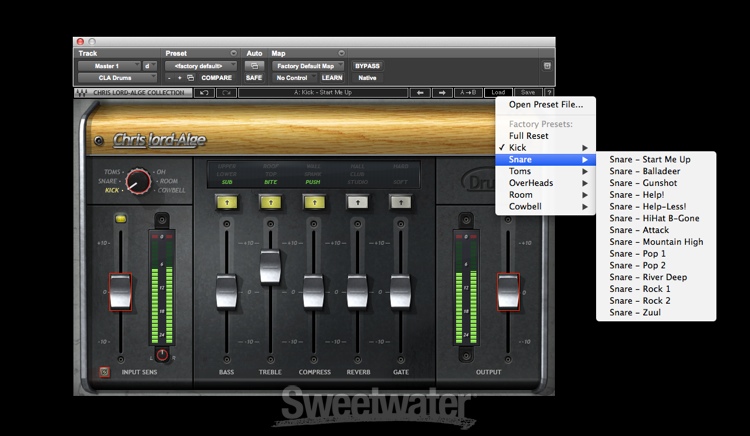Click the 'A: Kick - Start Me Up' preset field

pyautogui.click(x=323, y=93)
